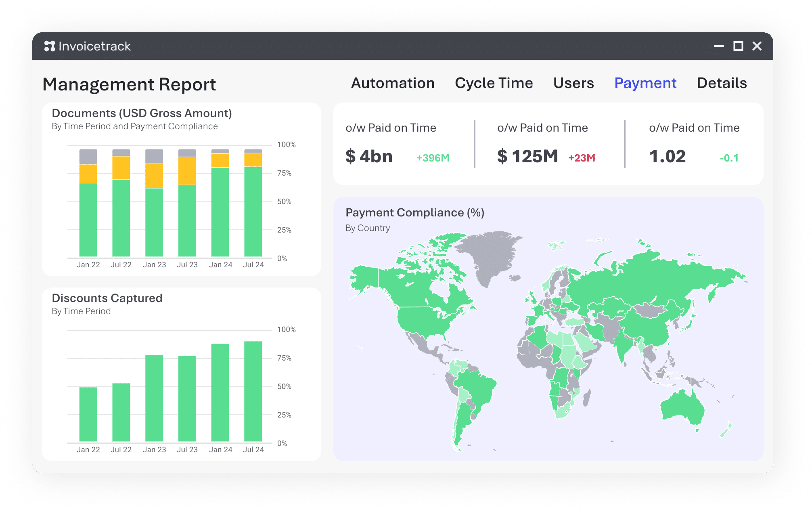Click the $ 4bn paid on time value

coord(369,157)
